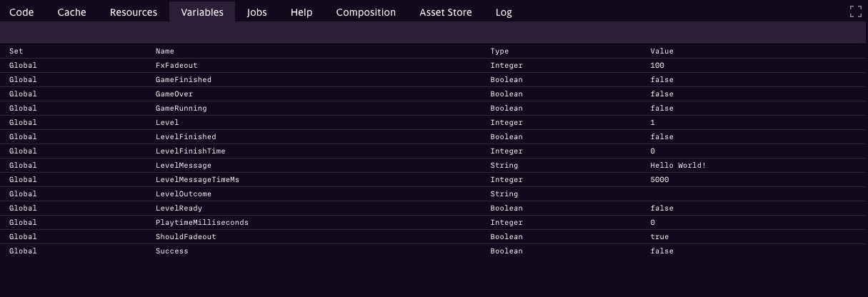Open the Resources tab

134,12
